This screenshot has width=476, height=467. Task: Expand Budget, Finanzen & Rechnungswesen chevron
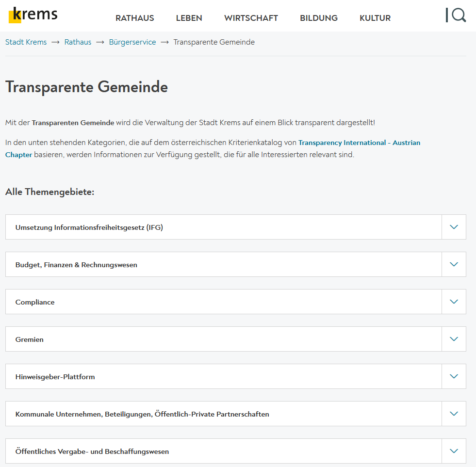[x=454, y=264]
